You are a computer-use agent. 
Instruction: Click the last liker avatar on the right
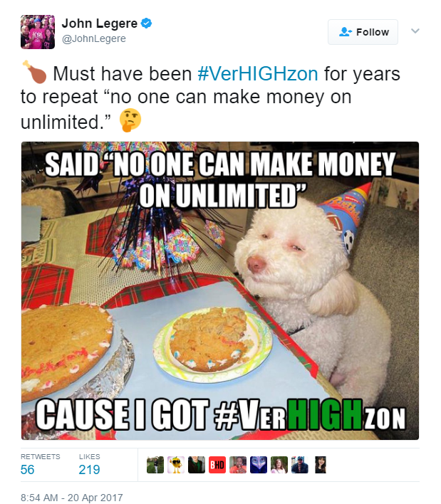[x=321, y=465]
